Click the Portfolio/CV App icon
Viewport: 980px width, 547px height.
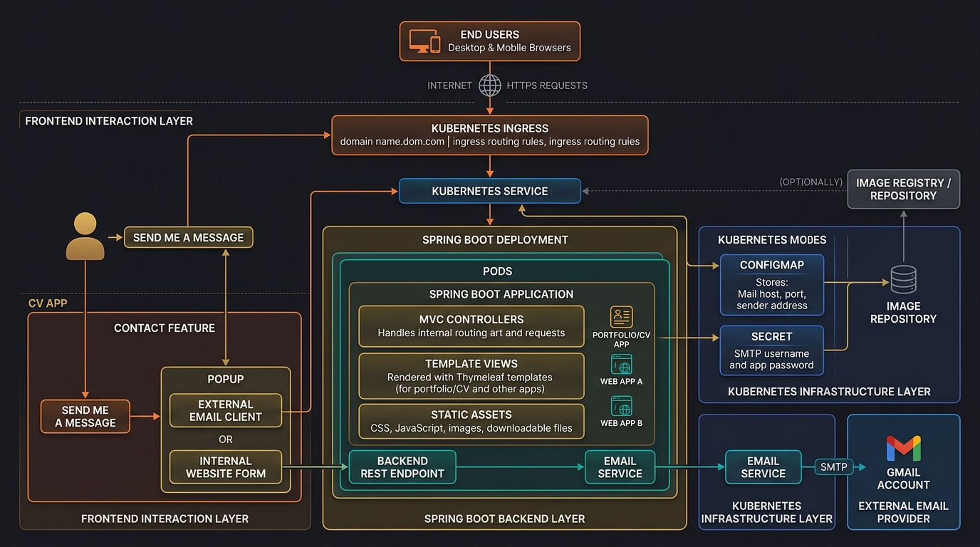[x=621, y=317]
